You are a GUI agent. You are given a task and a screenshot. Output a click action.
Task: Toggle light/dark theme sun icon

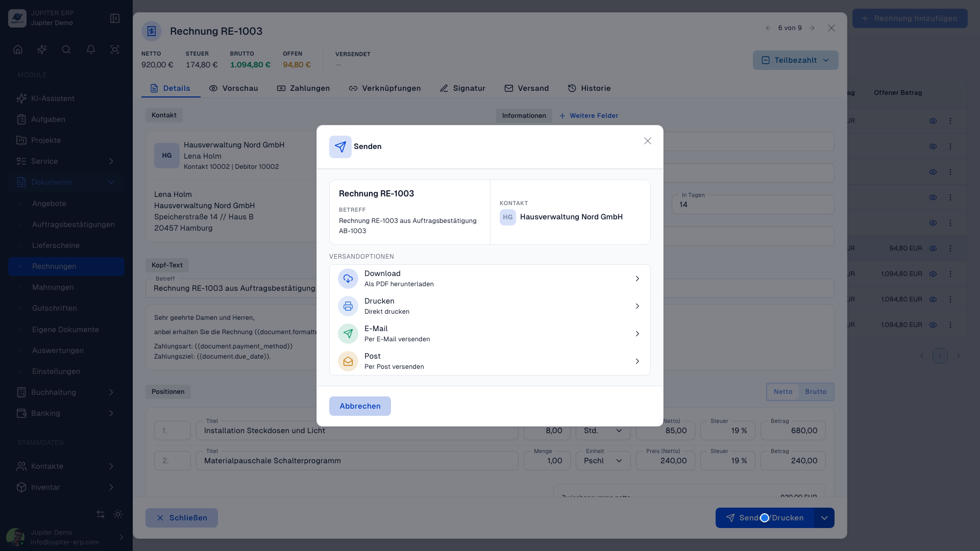coord(118,514)
